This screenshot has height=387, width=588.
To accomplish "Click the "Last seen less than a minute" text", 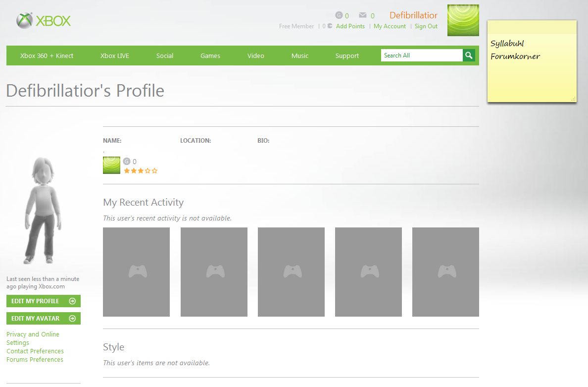I will (x=43, y=279).
